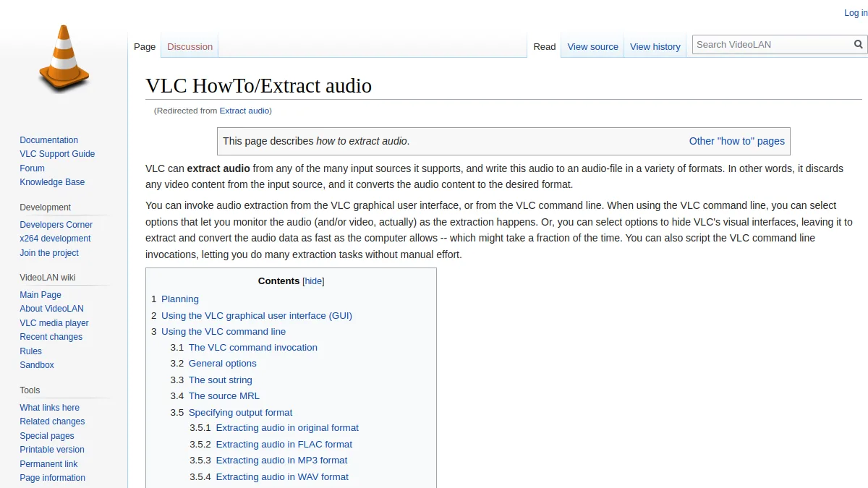Screen dimensions: 868x488
Task: Open Page information tool link
Action: coord(52,478)
